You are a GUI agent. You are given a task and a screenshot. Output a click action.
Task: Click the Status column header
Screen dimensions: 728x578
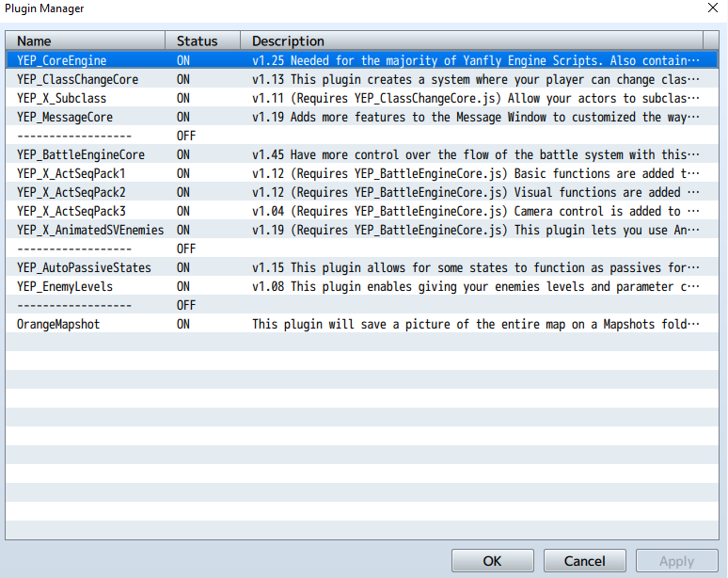(203, 40)
